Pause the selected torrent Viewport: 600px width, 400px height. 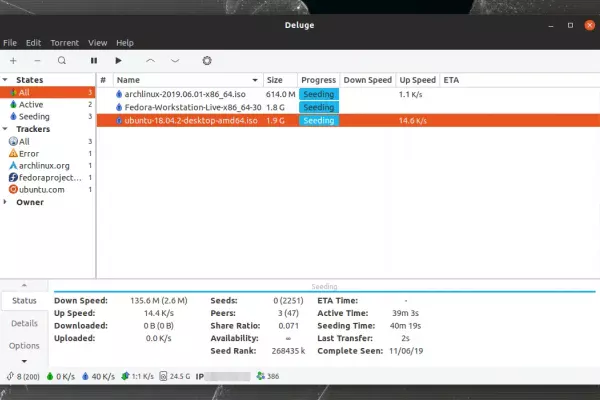pyautogui.click(x=94, y=60)
